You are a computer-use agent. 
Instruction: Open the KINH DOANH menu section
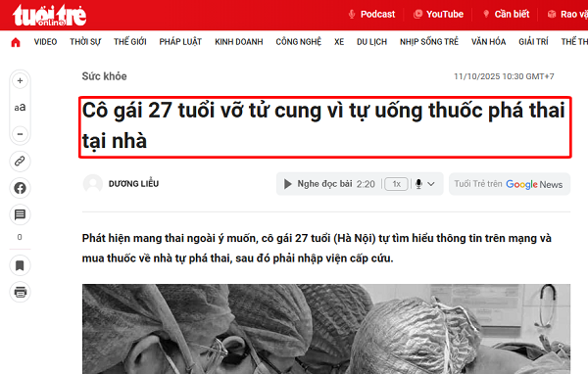(239, 42)
